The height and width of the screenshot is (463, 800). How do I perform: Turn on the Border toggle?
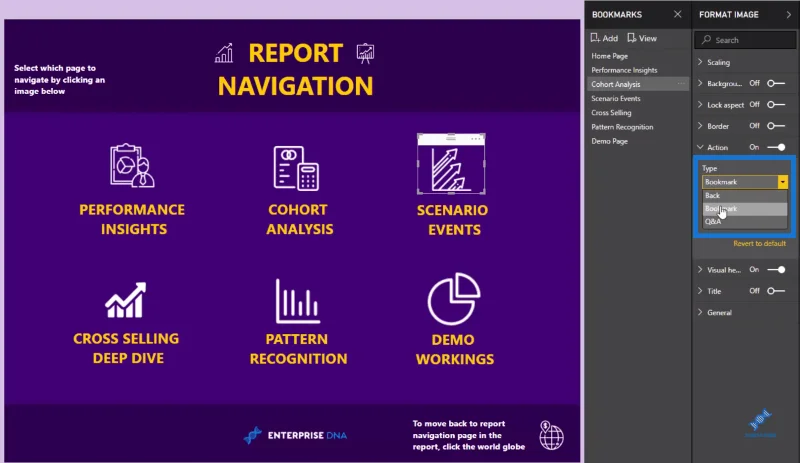pos(776,126)
